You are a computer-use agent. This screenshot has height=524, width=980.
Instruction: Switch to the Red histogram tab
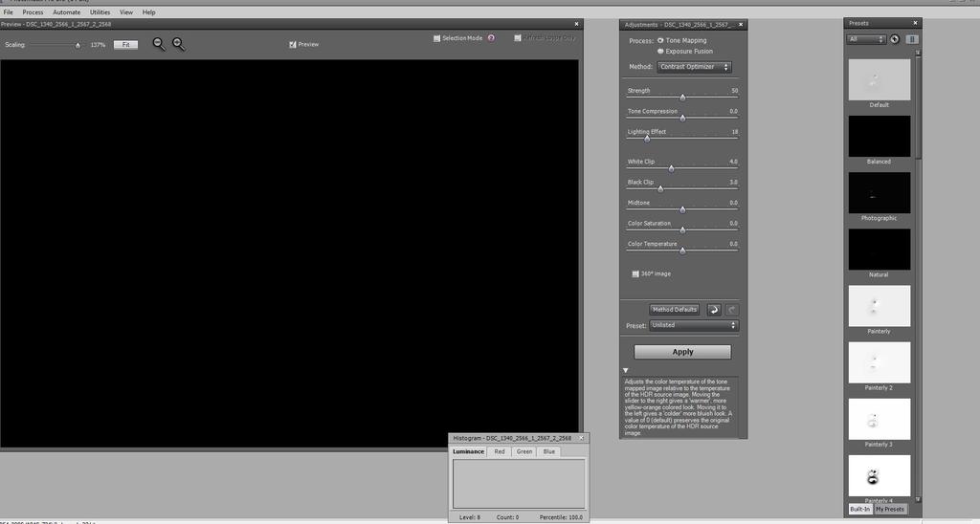[x=500, y=451]
